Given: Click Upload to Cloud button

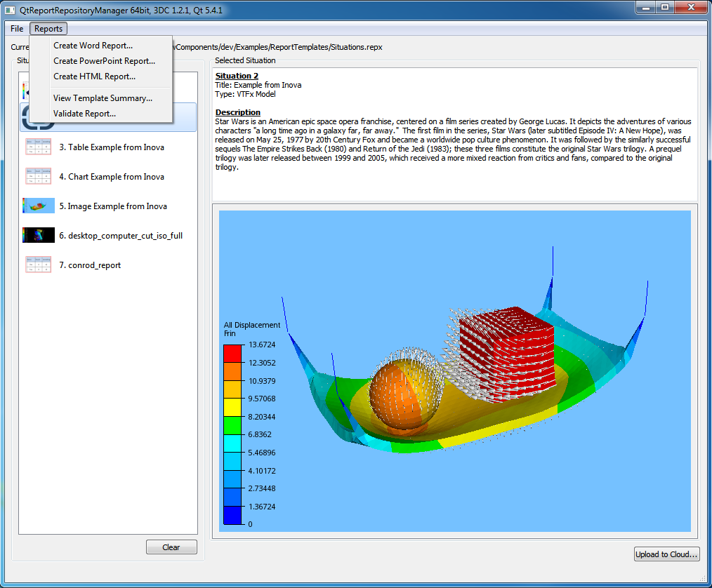Looking at the screenshot, I should click(666, 554).
